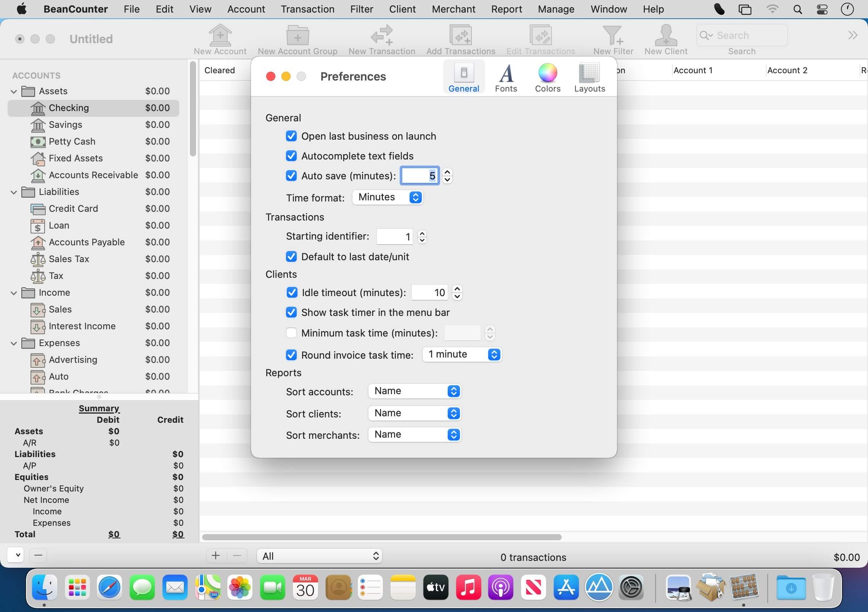Click the add transaction plus button
This screenshot has height=612, width=868.
(216, 556)
